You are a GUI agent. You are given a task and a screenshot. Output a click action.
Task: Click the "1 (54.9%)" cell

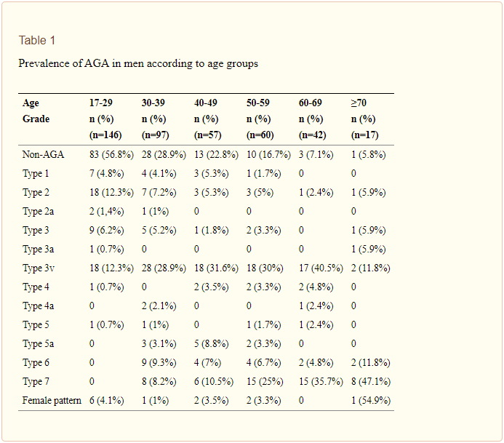pos(371,400)
